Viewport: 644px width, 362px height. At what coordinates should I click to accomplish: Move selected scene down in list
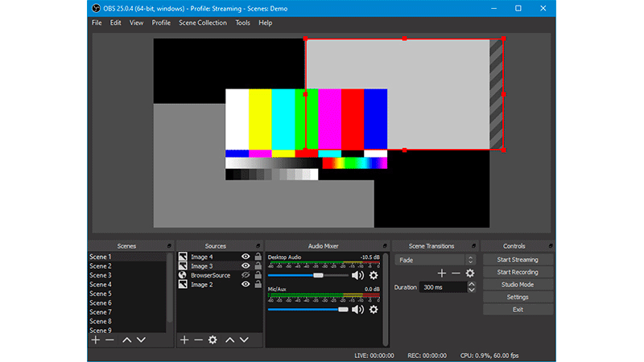(141, 340)
